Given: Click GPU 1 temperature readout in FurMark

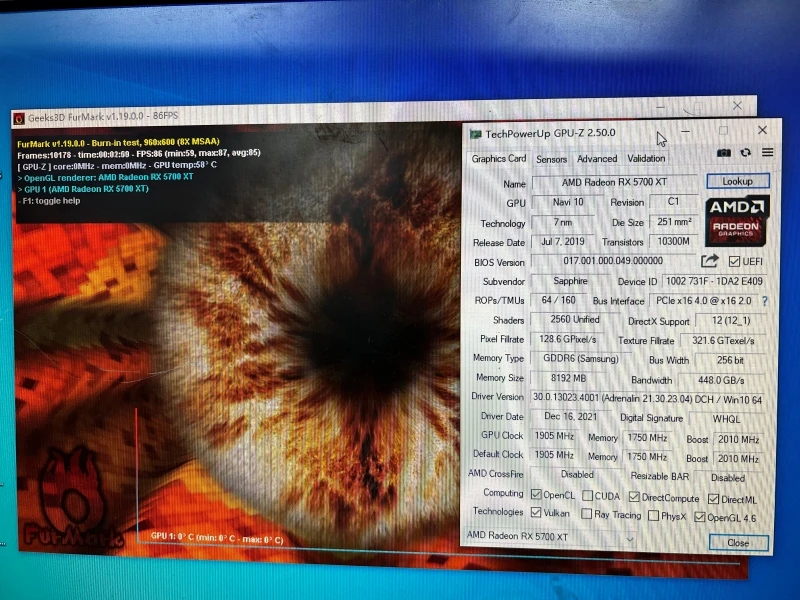Looking at the screenshot, I should [217, 539].
